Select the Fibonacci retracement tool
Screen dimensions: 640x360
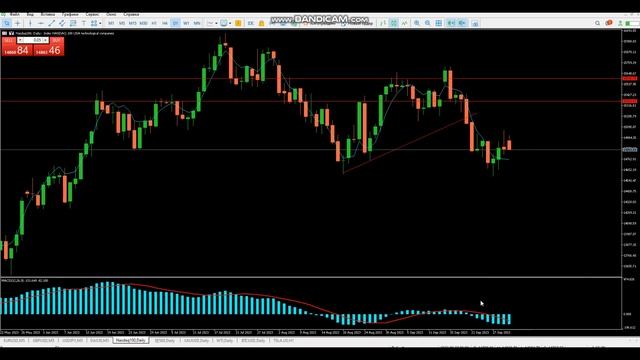coord(73,23)
